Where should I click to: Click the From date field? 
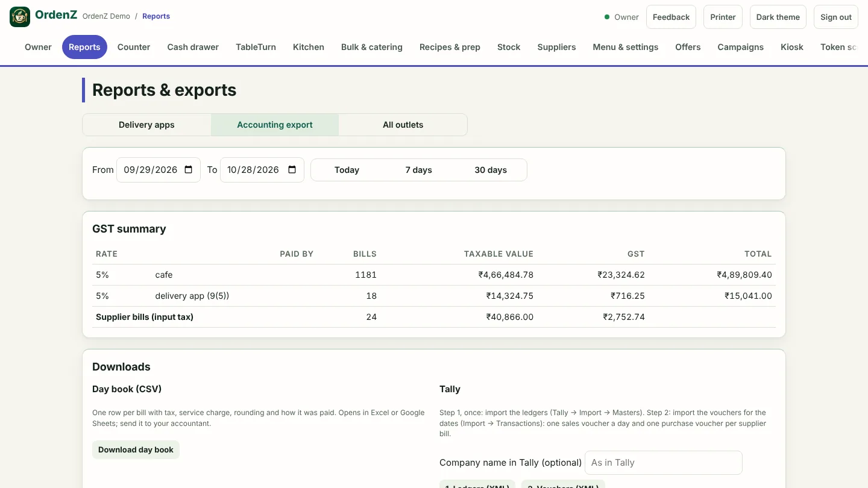coord(159,170)
